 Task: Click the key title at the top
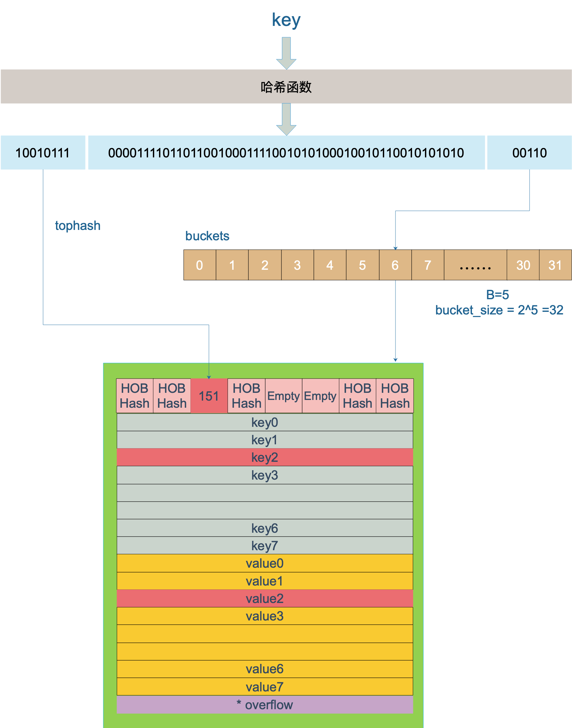(286, 21)
